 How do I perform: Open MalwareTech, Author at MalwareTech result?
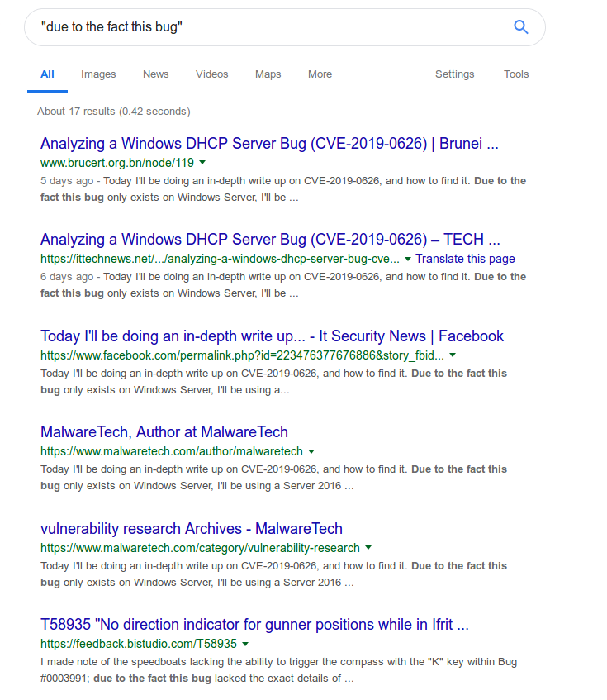164,431
